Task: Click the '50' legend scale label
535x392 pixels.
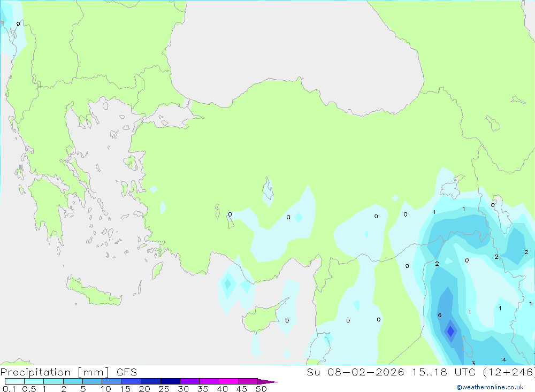Action: pos(261,389)
